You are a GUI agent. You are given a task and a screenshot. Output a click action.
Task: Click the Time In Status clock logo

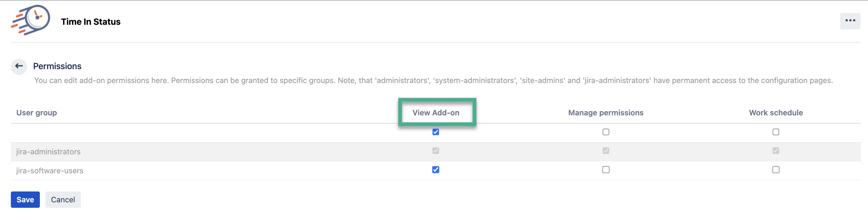click(x=31, y=20)
